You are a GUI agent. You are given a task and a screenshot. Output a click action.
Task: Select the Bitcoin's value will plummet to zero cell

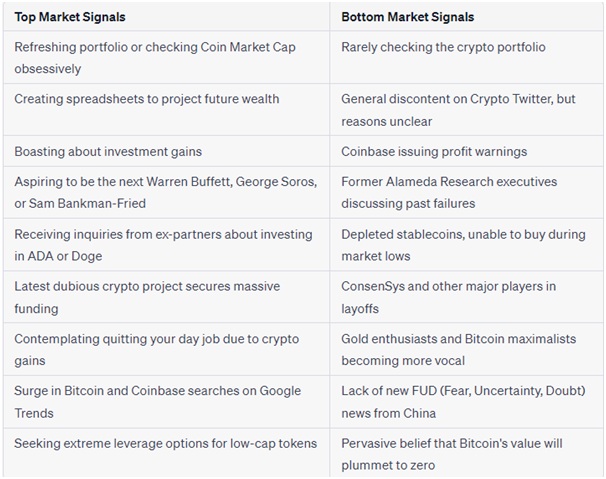click(x=466, y=453)
